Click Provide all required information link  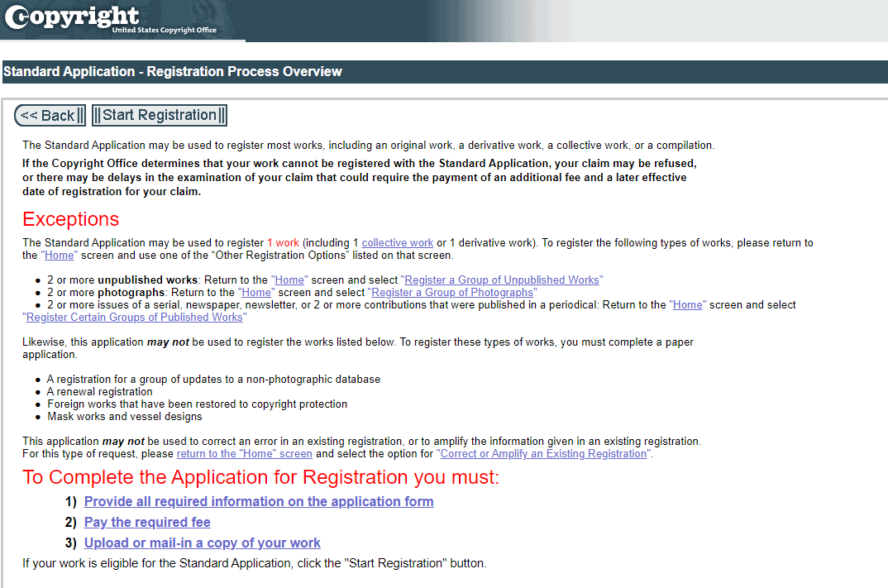tap(259, 501)
